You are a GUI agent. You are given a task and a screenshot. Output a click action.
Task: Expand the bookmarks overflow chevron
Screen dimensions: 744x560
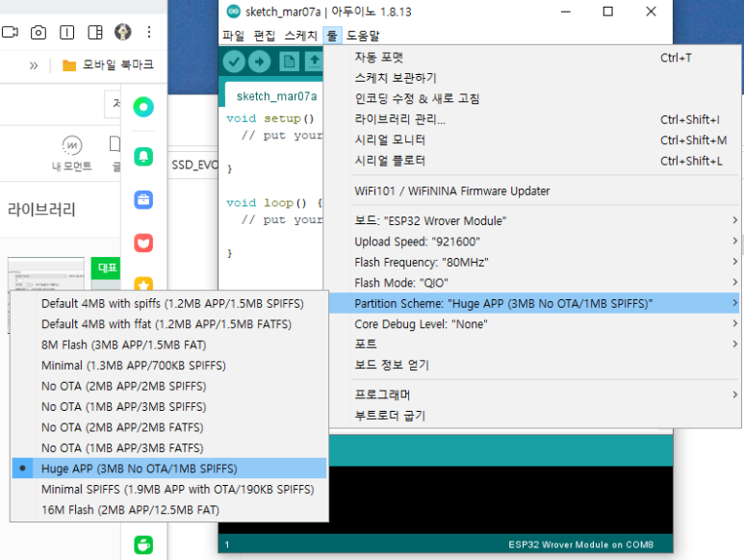click(x=34, y=65)
